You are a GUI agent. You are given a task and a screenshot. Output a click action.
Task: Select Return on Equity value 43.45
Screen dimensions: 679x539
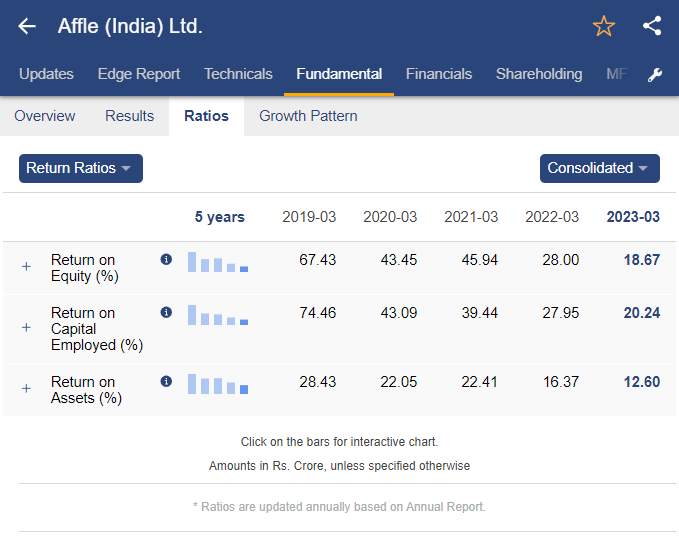tap(399, 260)
